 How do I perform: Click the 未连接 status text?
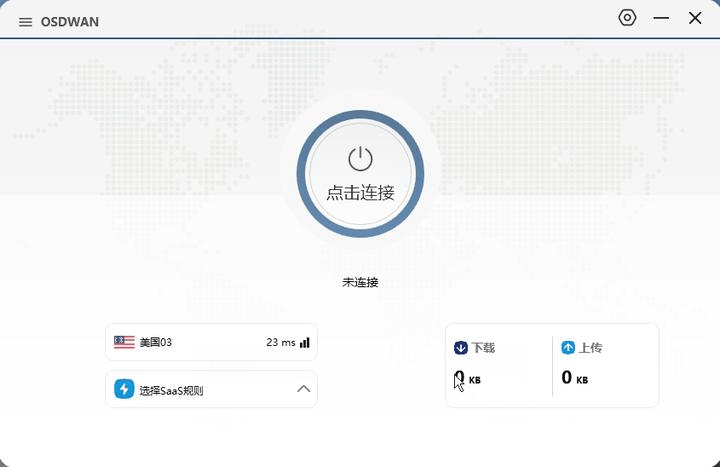coord(360,283)
